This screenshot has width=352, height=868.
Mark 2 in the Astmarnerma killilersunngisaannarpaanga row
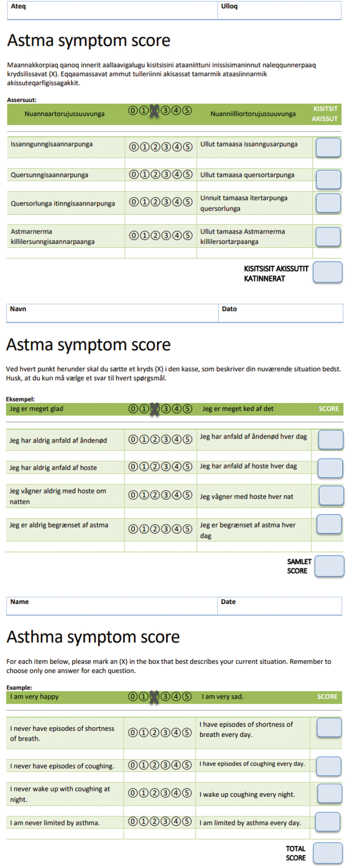point(155,236)
